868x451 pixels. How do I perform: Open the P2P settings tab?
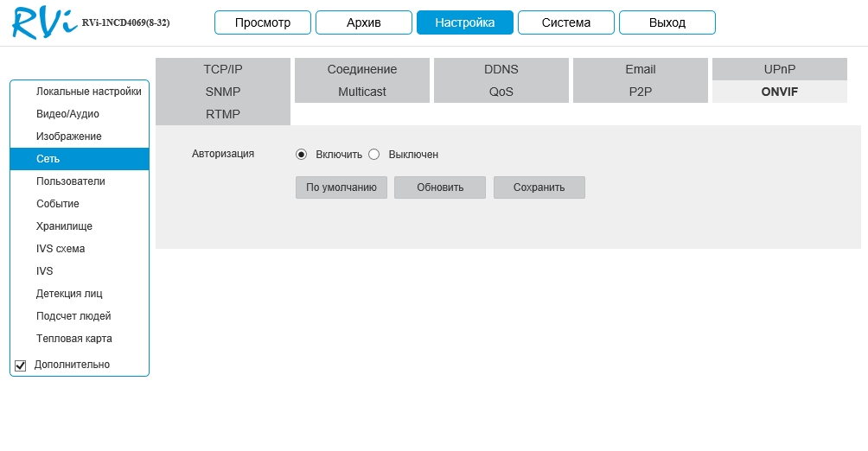click(641, 92)
